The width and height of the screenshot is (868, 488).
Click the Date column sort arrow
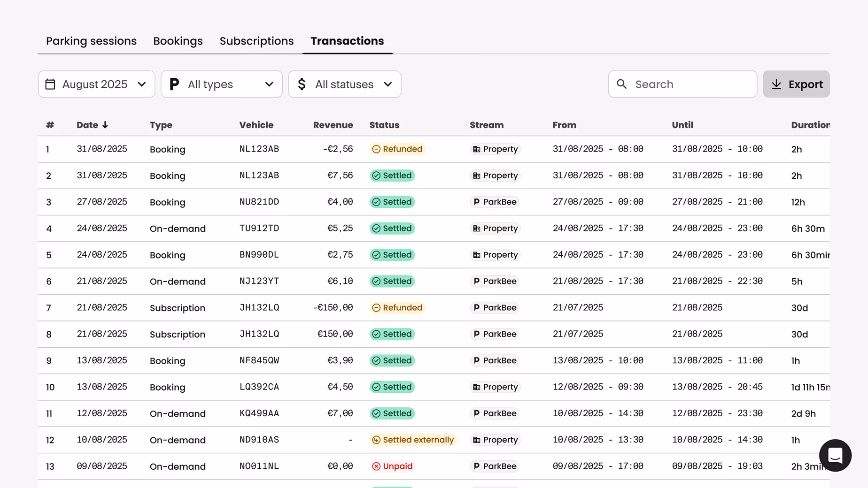(105, 125)
